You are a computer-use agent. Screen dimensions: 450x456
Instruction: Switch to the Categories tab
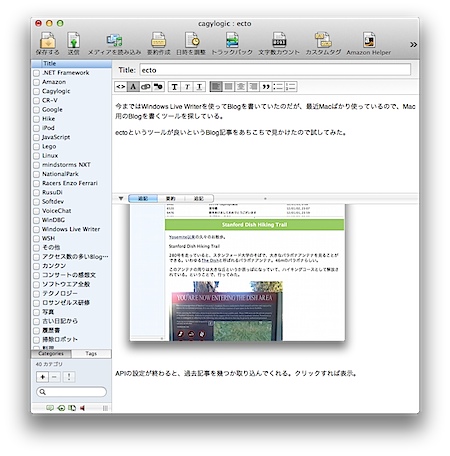click(x=51, y=354)
